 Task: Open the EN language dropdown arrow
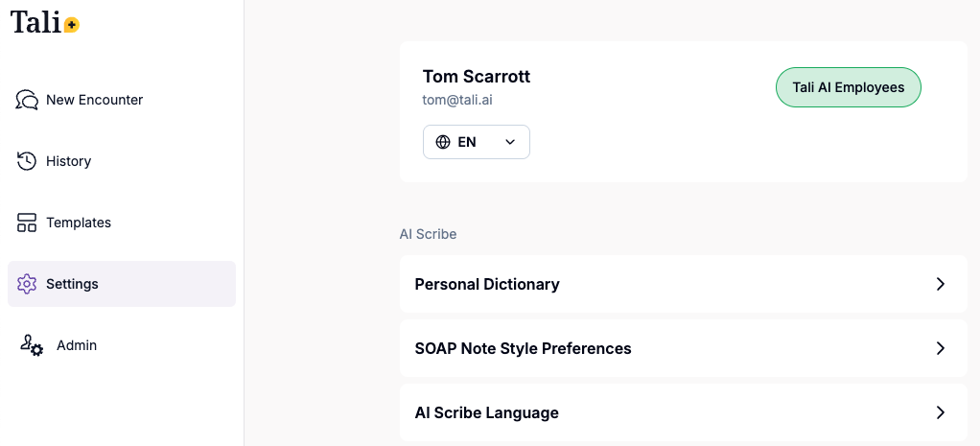(510, 142)
